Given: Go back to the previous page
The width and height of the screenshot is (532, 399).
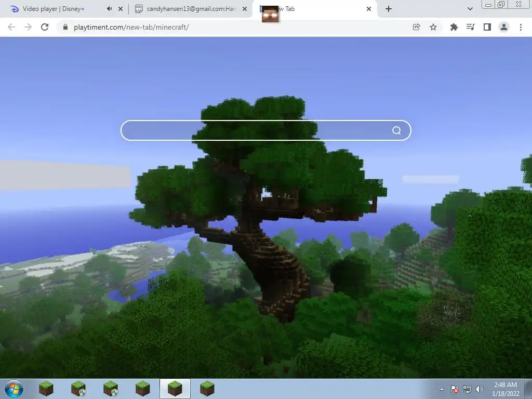Looking at the screenshot, I should point(11,27).
